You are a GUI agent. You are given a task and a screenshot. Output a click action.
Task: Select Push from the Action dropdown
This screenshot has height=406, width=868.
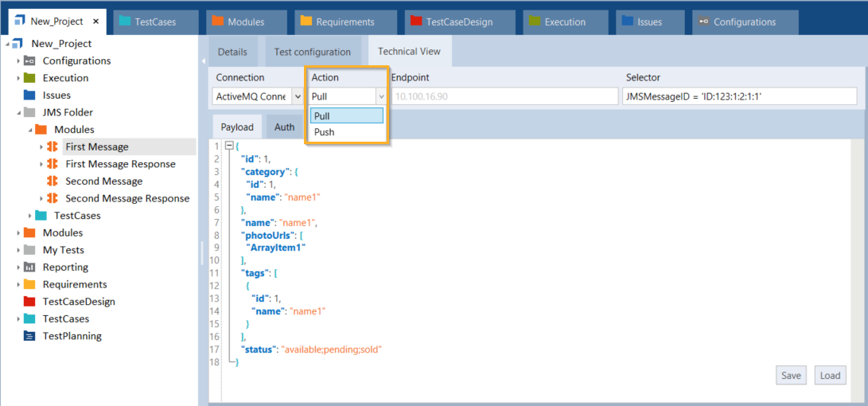[x=325, y=132]
